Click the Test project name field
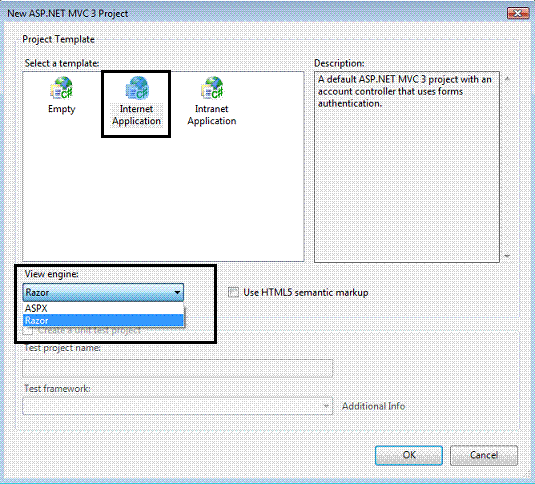The height and width of the screenshot is (484, 535). click(177, 368)
